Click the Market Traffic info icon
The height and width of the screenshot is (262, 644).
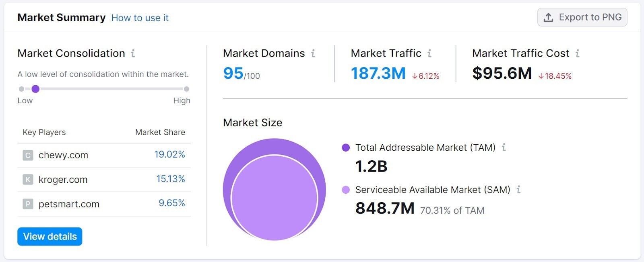[x=429, y=53]
